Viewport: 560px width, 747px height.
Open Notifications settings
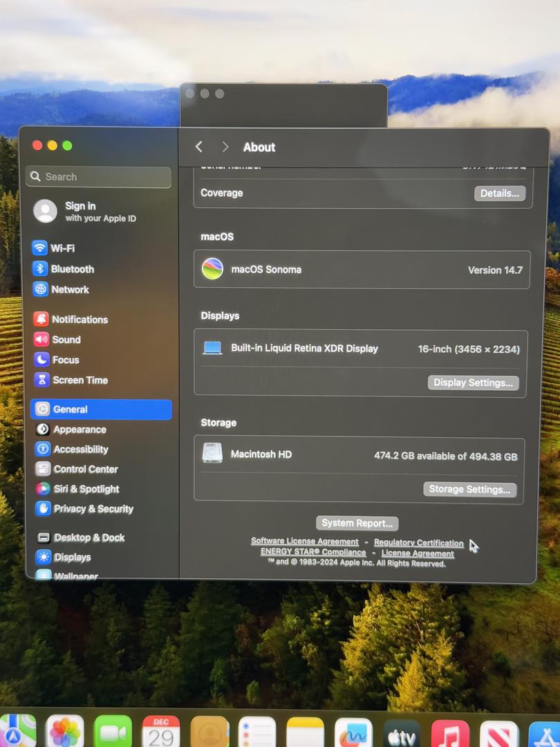click(x=80, y=320)
